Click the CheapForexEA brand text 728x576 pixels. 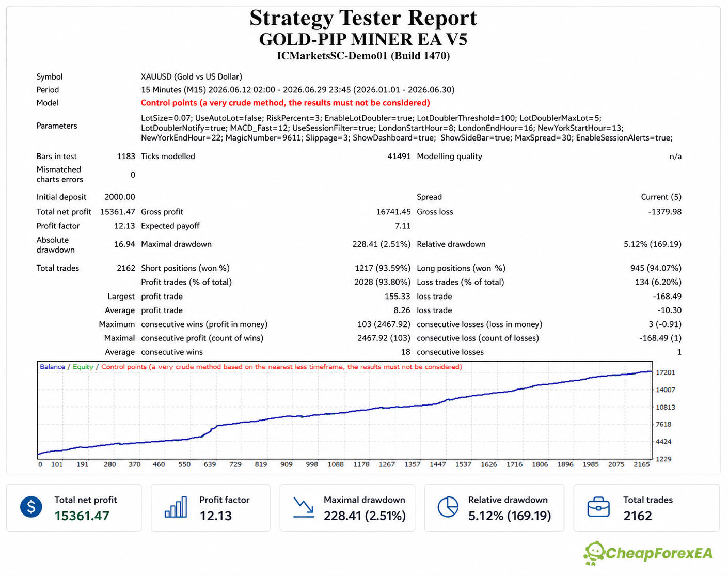[x=659, y=553]
